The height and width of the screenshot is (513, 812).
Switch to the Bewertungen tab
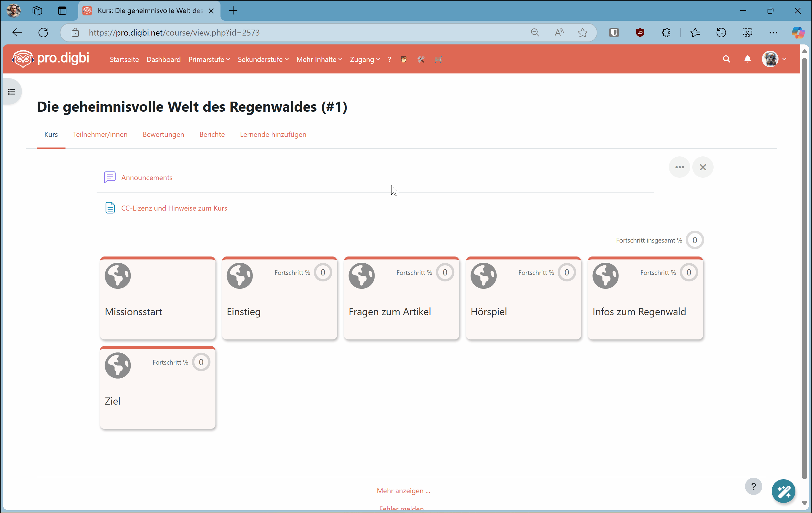click(x=164, y=134)
